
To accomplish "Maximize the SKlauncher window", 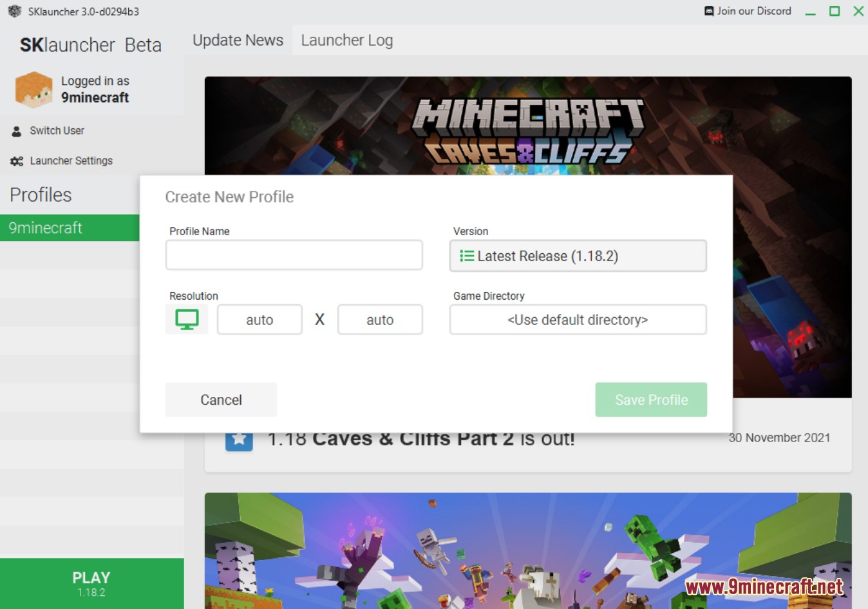I will [835, 11].
